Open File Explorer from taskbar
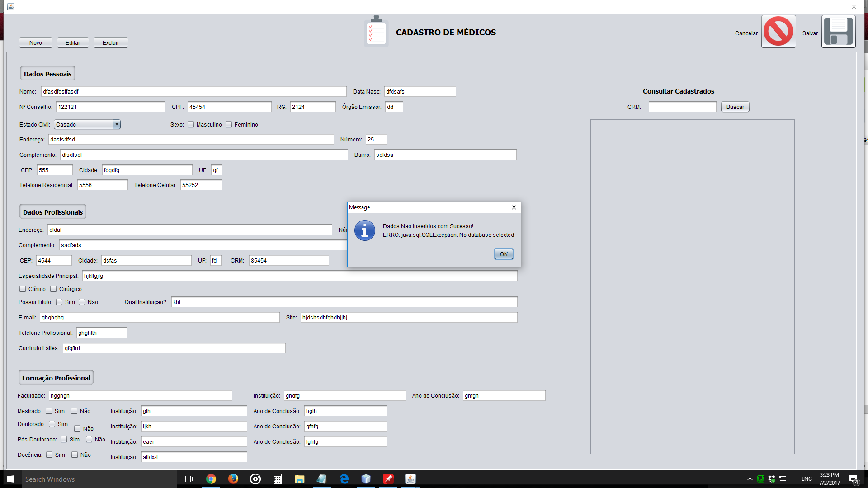 pyautogui.click(x=299, y=479)
